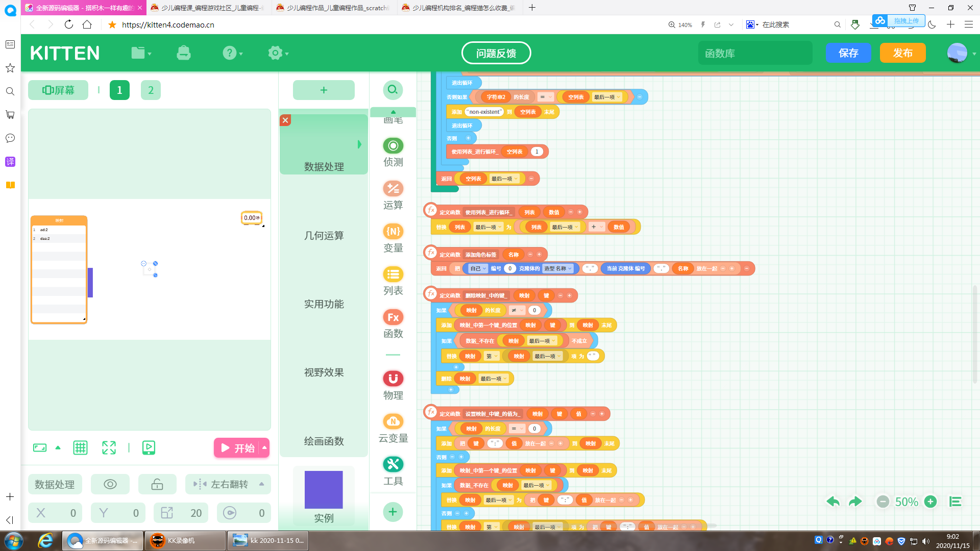Click the 问题反馈 feedback button
Image resolution: width=980 pixels, height=551 pixels.
point(496,53)
